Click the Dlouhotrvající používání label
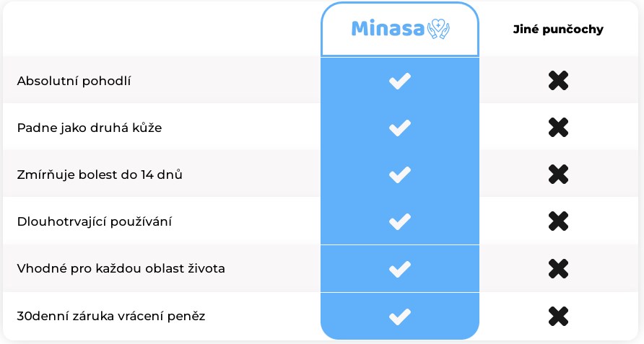 (x=95, y=221)
